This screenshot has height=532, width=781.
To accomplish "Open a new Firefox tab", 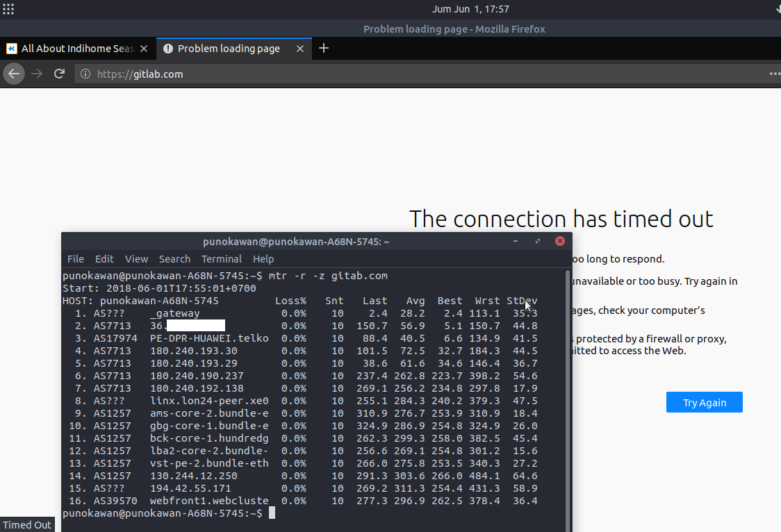I will [323, 49].
